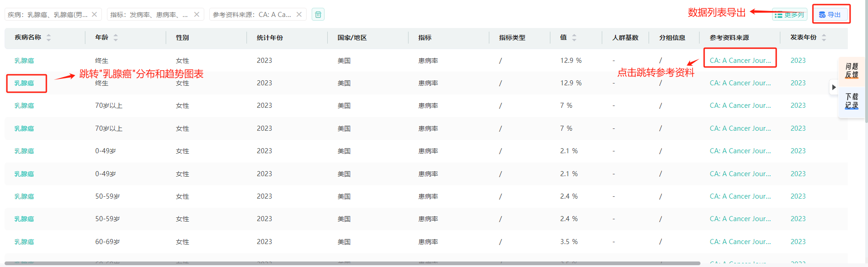This screenshot has height=267, width=868.
Task: Sort table by the 发表年份 sort arrows
Action: [x=824, y=38]
